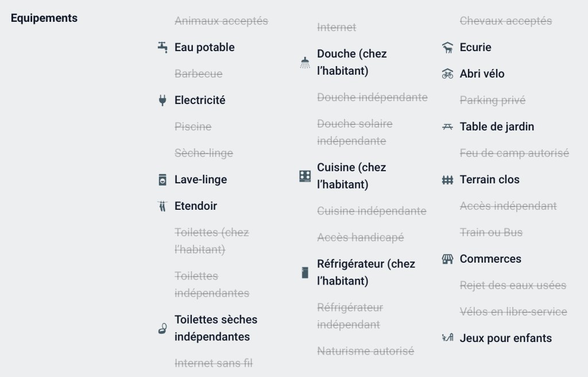Click the horse stable icon for Ecurie
Image resolution: width=588 pixels, height=377 pixels.
pyautogui.click(x=448, y=48)
